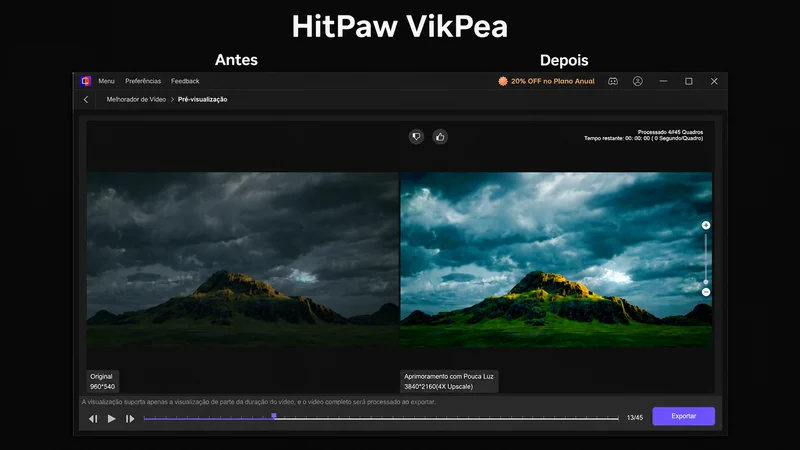
Task: Close the HitPaw VikPea window
Action: pos(714,81)
